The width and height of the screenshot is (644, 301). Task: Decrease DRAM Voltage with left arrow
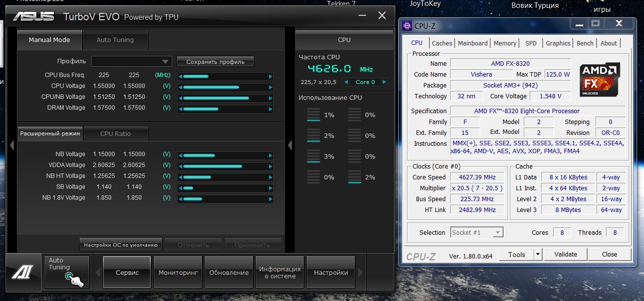point(180,109)
